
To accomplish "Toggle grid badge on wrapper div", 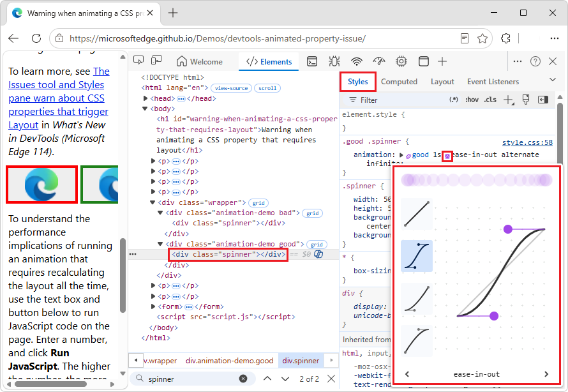I will pyautogui.click(x=258, y=203).
